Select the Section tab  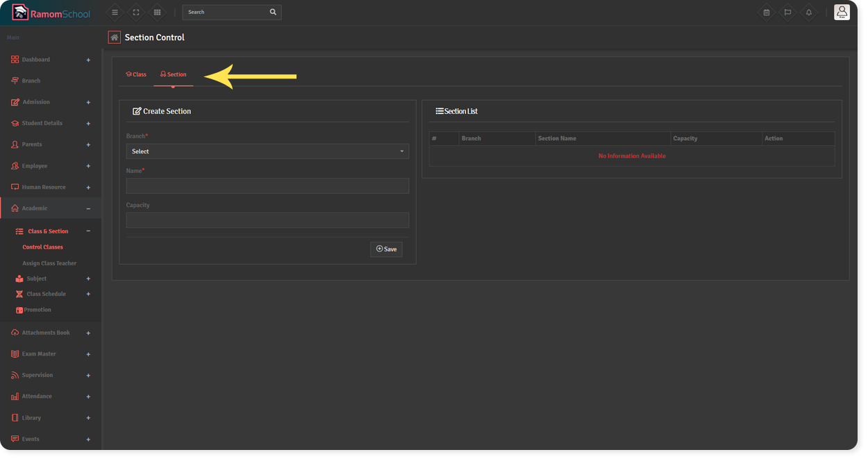[174, 74]
